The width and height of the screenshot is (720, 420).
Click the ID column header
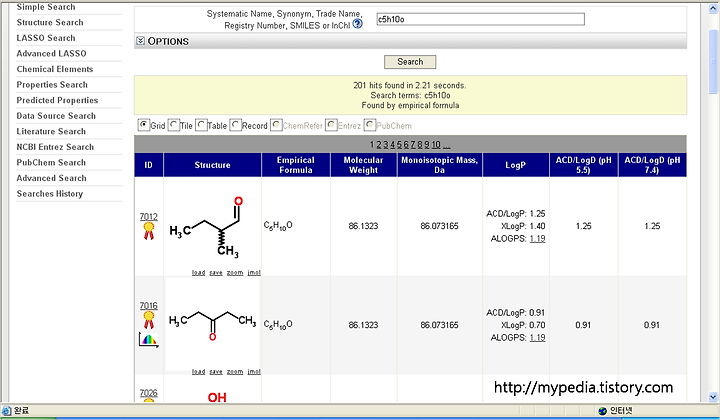pos(148,165)
